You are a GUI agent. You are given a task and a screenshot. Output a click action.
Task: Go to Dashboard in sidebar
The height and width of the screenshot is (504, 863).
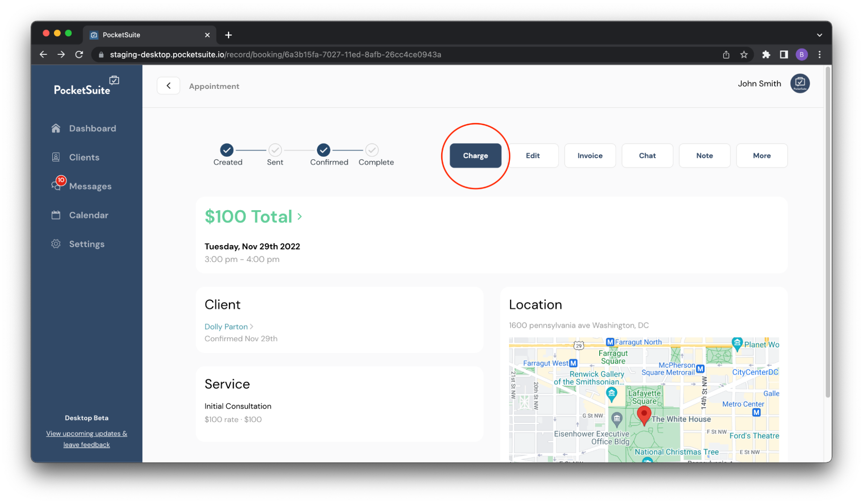coord(92,128)
